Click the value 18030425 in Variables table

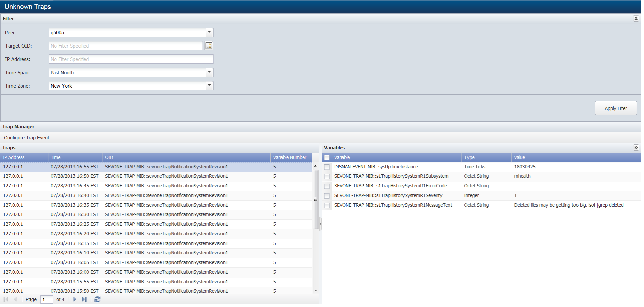[525, 167]
